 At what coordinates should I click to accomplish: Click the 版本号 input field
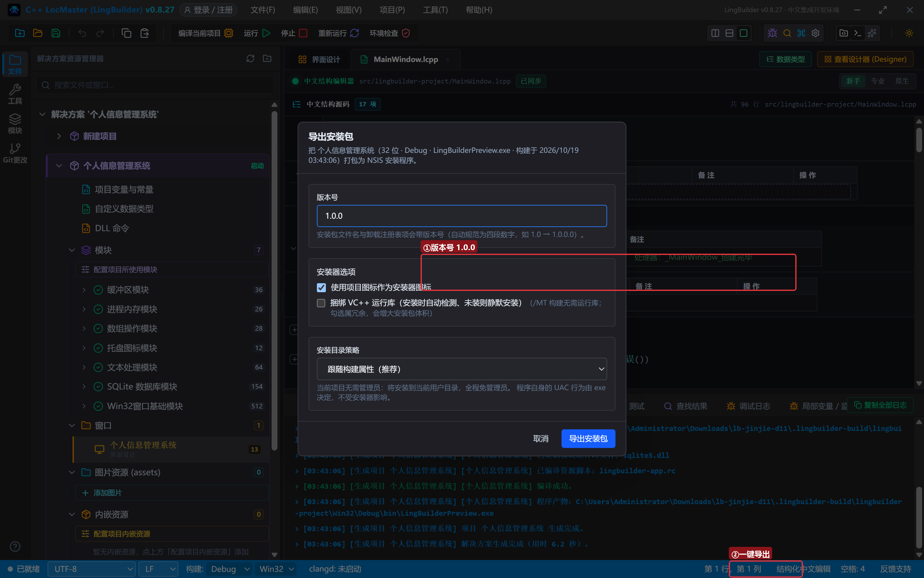pyautogui.click(x=462, y=215)
